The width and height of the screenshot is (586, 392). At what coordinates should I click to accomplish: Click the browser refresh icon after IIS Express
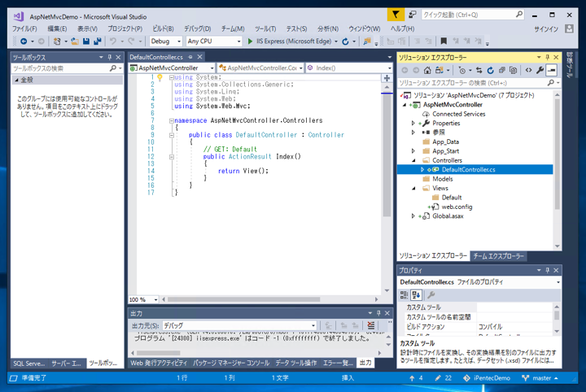[345, 41]
